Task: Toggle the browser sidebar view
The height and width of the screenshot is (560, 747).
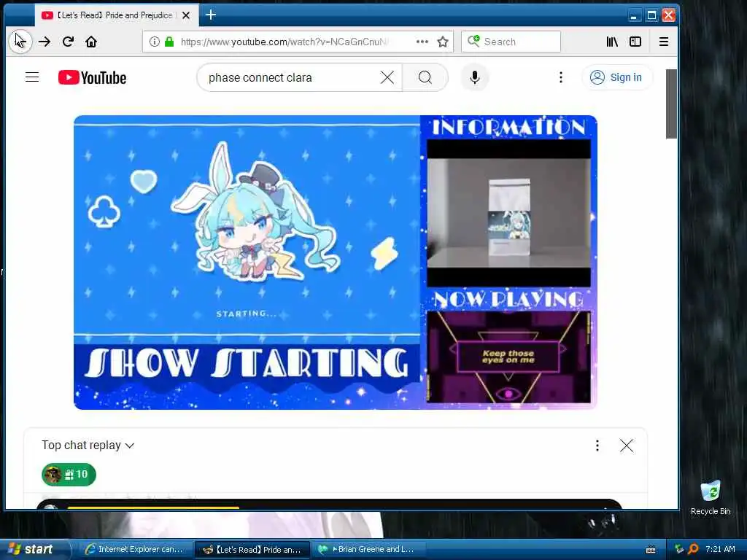Action: pyautogui.click(x=635, y=42)
